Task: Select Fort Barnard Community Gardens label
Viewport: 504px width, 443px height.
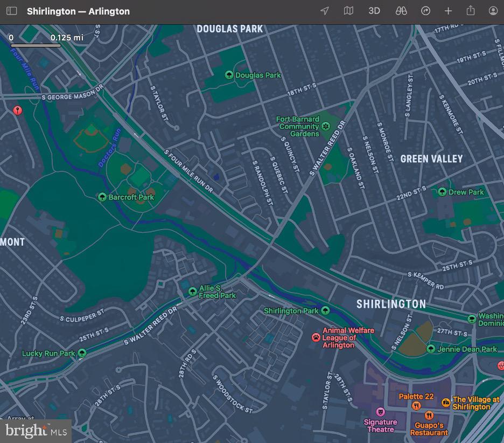Action: (x=298, y=127)
